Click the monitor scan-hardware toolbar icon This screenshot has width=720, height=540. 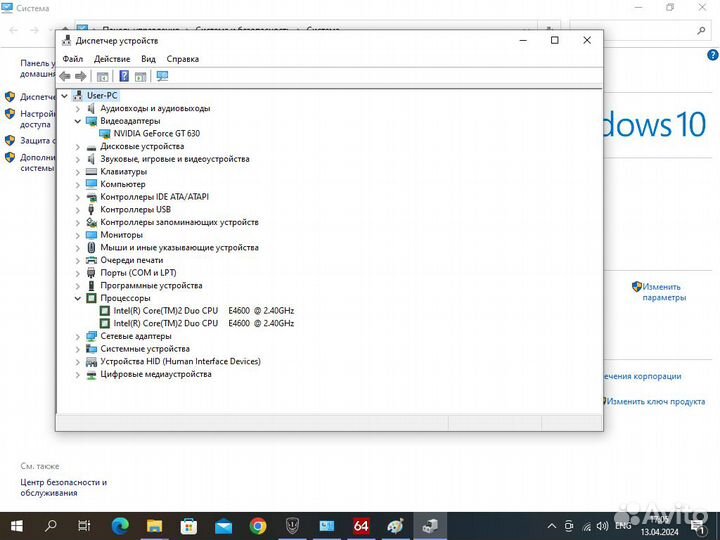pyautogui.click(x=162, y=76)
